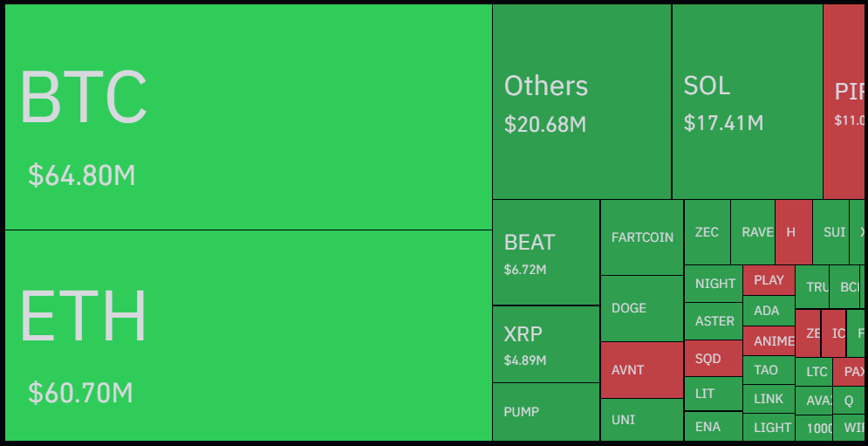The height and width of the screenshot is (446, 868).
Task: Open the red AVNT tile
Action: coord(642,370)
